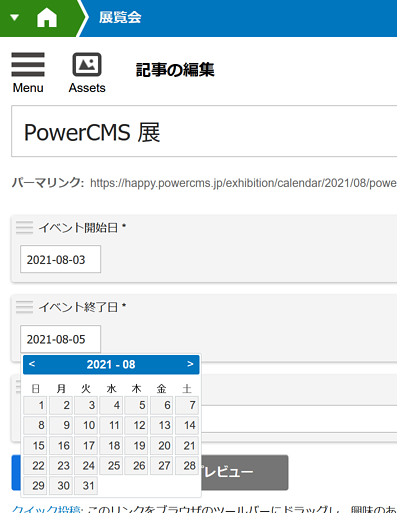Choose day 18 in the calendar
397x513 pixels.
coord(111,446)
